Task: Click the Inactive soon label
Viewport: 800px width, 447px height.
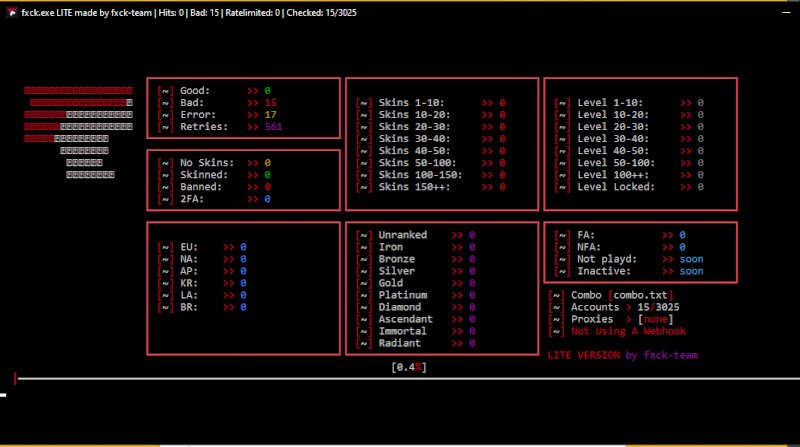Action: click(x=642, y=271)
